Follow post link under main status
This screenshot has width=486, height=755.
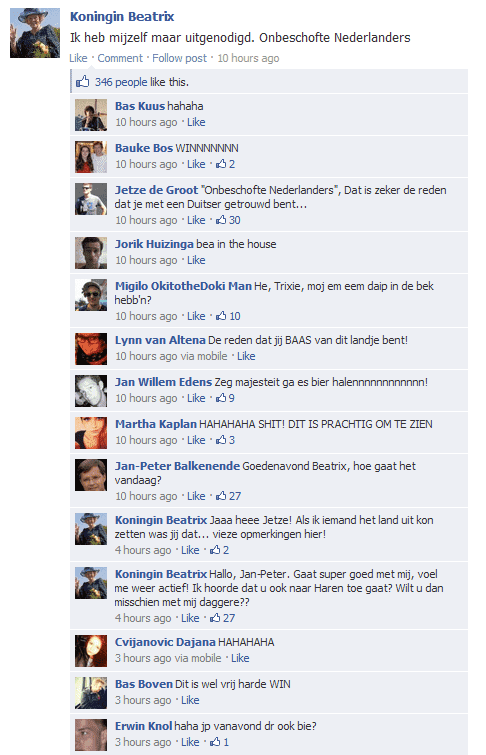click(179, 58)
